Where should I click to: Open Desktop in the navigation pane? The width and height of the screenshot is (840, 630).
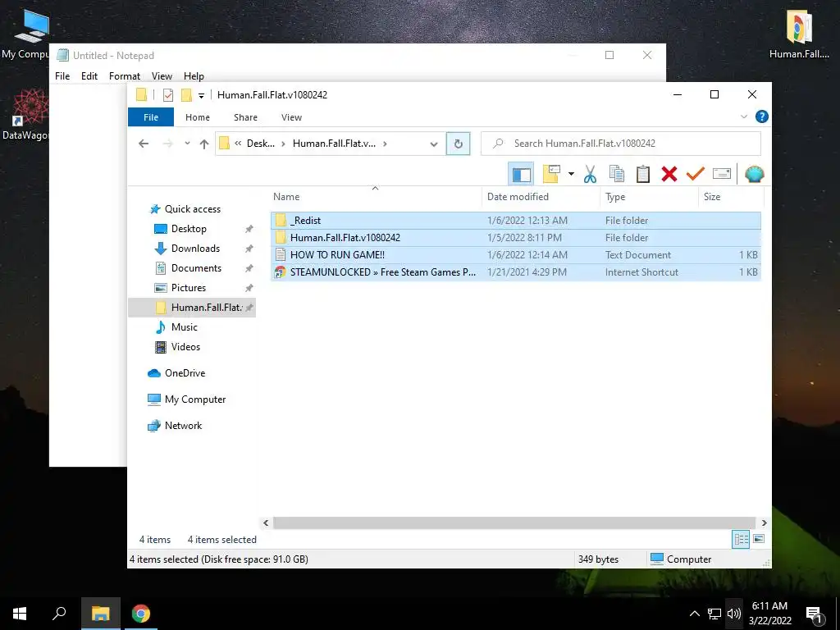(189, 229)
